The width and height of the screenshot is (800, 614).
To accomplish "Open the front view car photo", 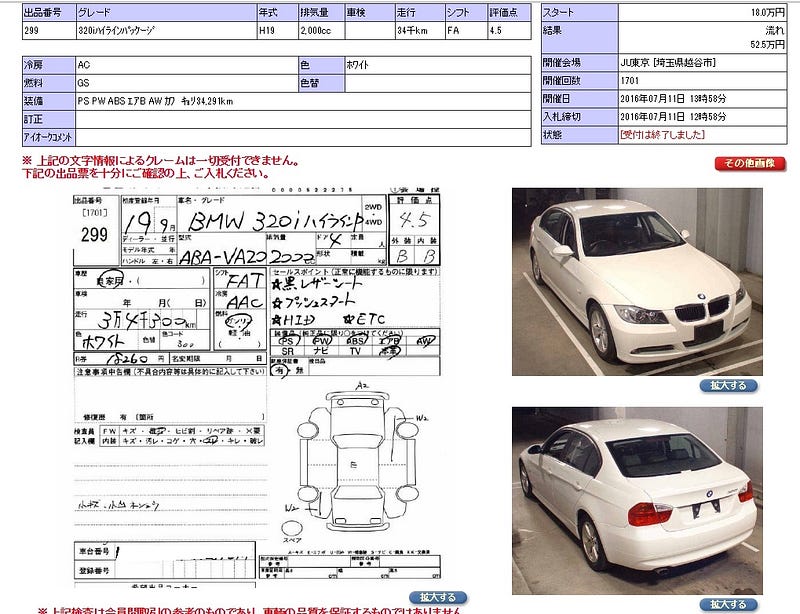I will click(x=637, y=282).
